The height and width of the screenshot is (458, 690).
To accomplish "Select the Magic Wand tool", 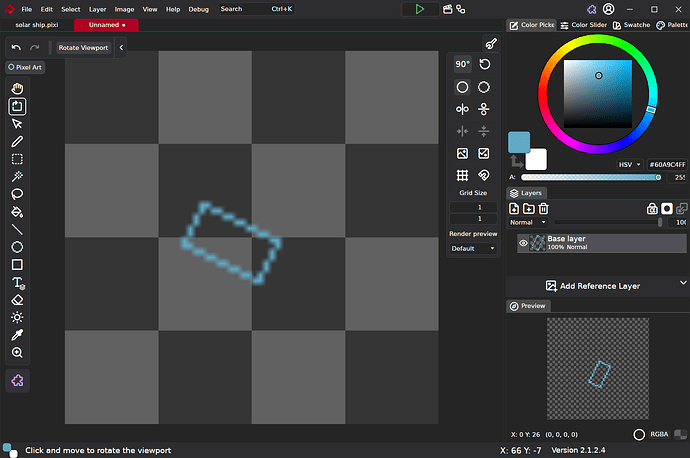I will [x=17, y=176].
